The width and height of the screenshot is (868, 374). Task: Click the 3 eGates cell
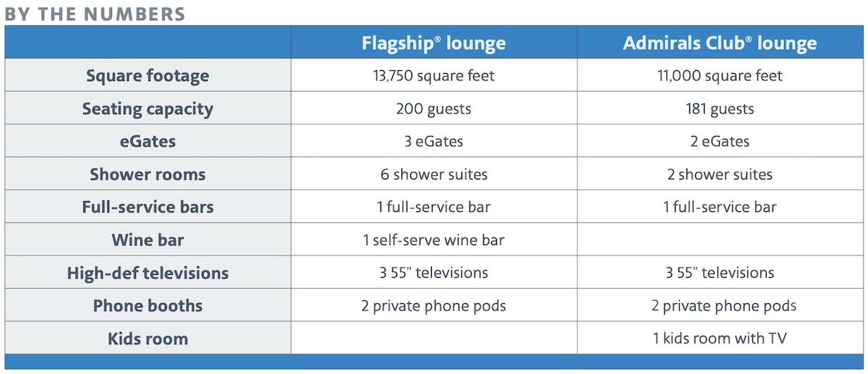pos(434,142)
